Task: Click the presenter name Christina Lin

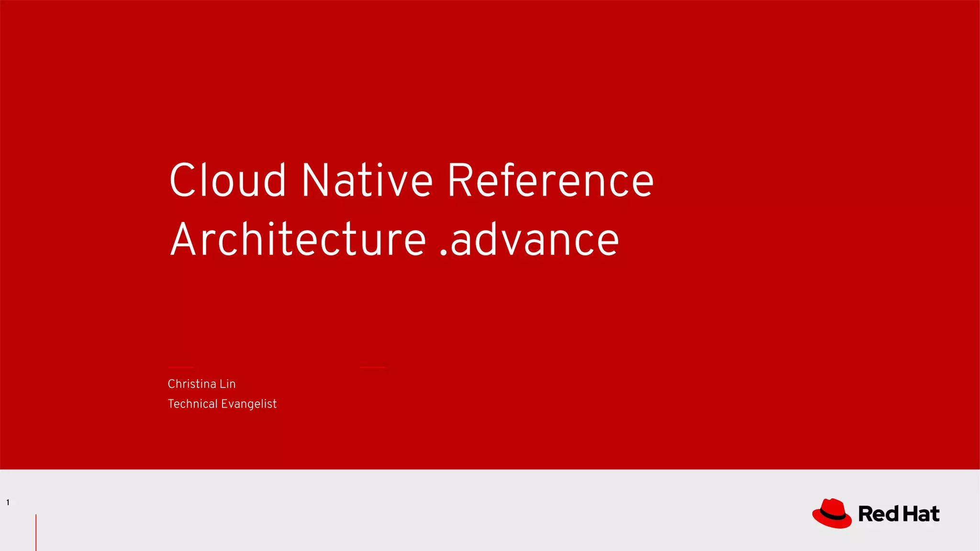Action: pyautogui.click(x=201, y=384)
